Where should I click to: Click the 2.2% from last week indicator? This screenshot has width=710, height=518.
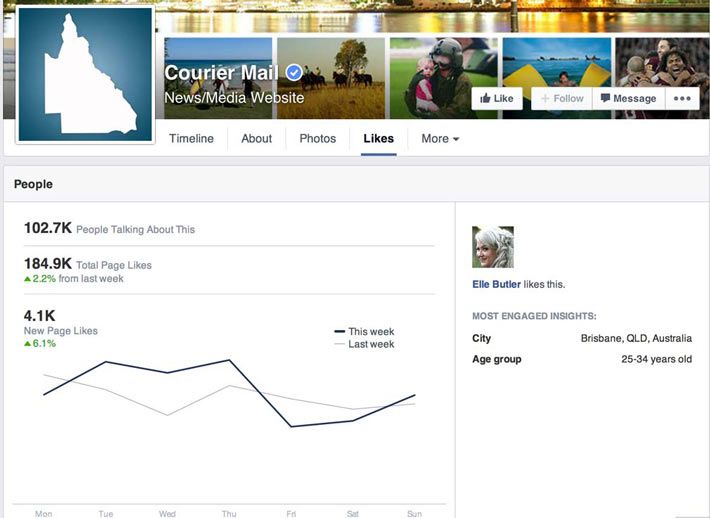pos(74,278)
